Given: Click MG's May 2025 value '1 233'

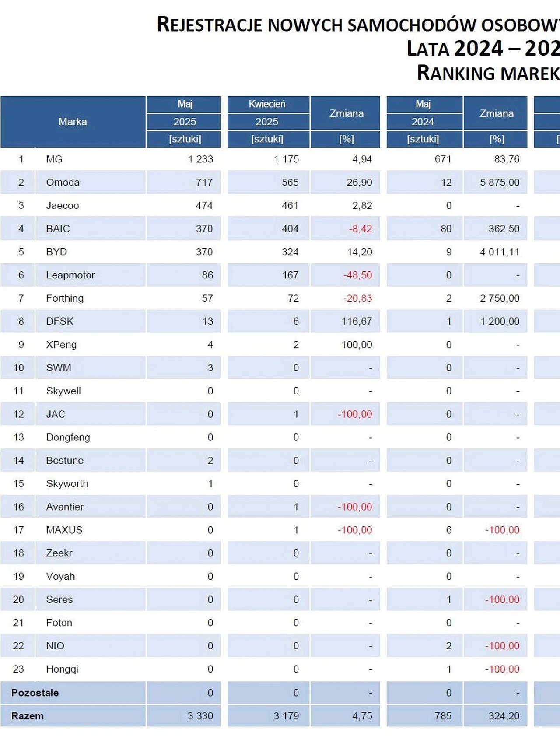Looking at the screenshot, I should click(x=200, y=159).
